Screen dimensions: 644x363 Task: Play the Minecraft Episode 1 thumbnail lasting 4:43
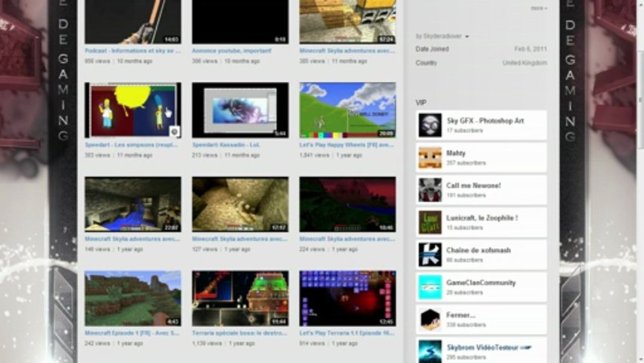click(x=133, y=298)
